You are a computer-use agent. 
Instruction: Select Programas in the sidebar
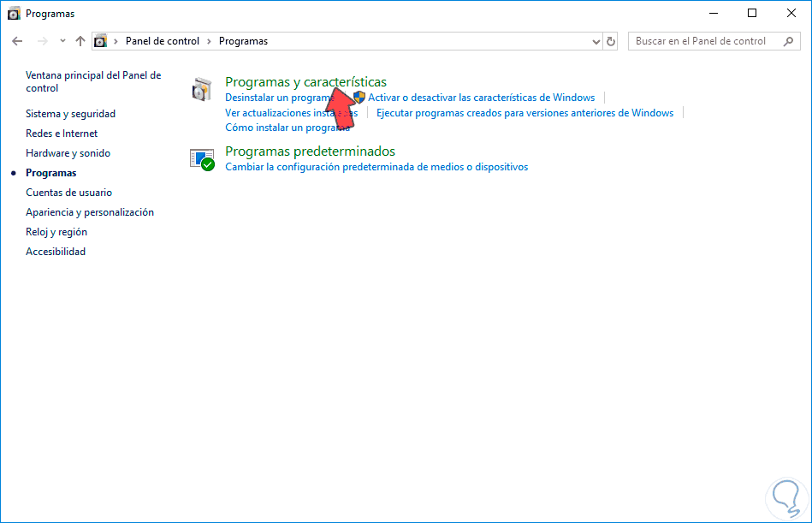(x=50, y=172)
